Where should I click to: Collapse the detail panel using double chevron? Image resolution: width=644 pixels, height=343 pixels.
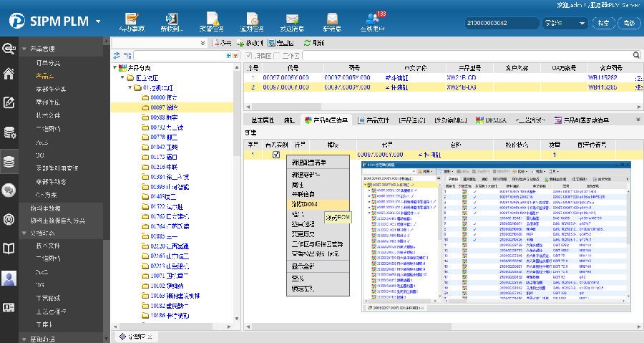(x=638, y=120)
